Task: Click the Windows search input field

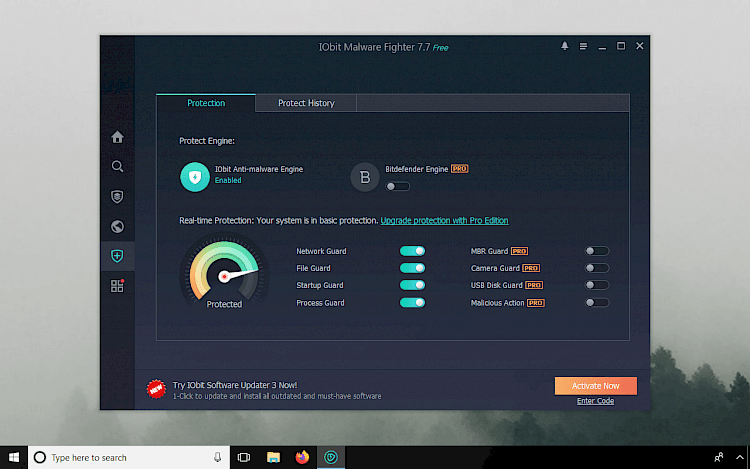Action: tap(129, 458)
